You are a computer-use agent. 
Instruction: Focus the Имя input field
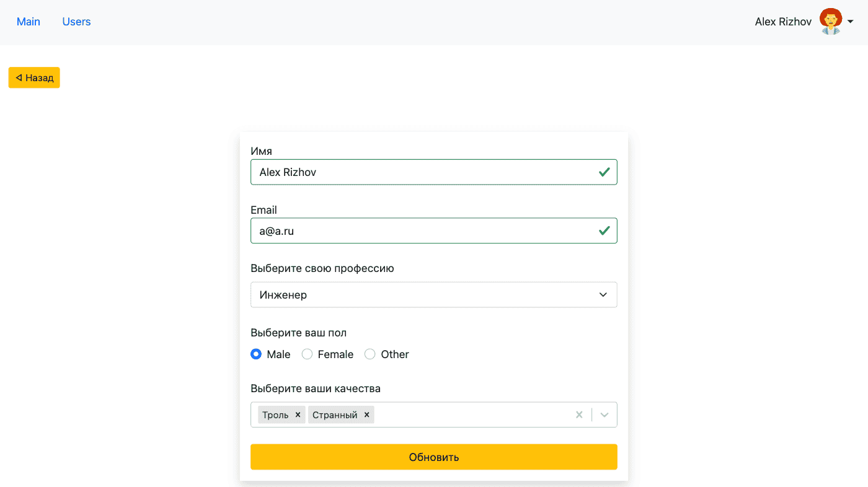click(x=422, y=172)
